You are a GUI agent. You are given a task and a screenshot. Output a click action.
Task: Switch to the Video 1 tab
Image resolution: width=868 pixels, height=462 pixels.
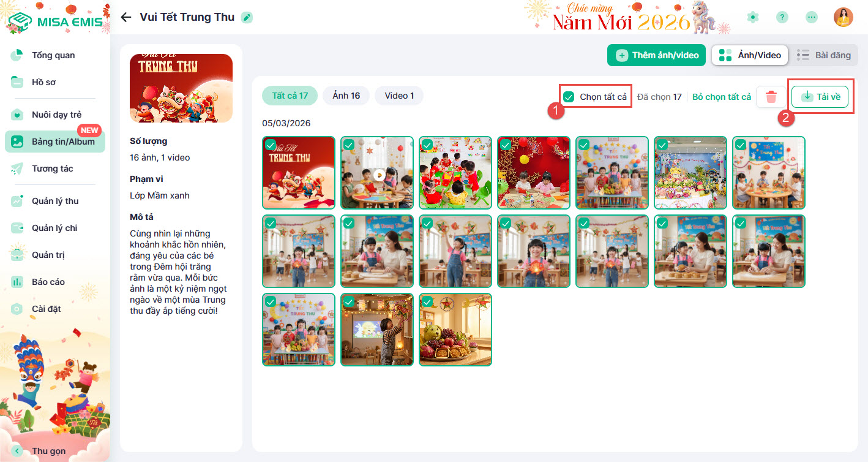(x=399, y=96)
